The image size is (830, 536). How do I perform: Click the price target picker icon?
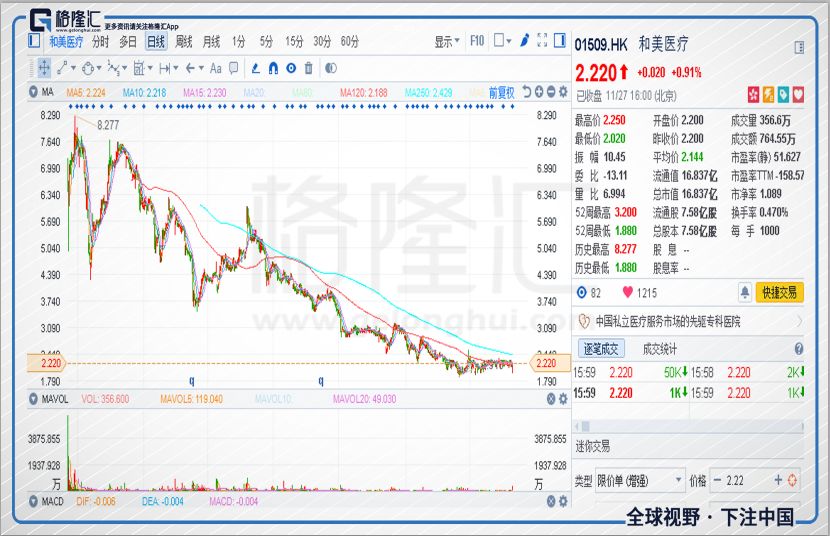[792, 480]
